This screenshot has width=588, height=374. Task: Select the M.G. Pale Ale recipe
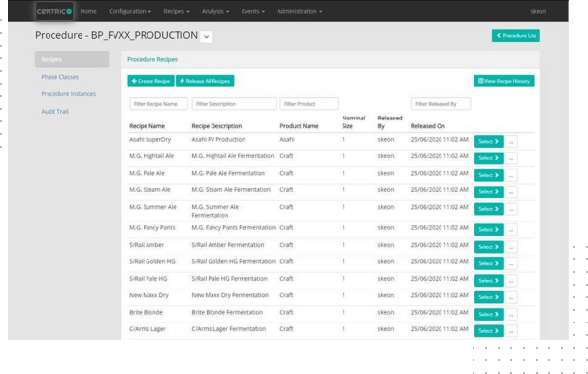[489, 175]
